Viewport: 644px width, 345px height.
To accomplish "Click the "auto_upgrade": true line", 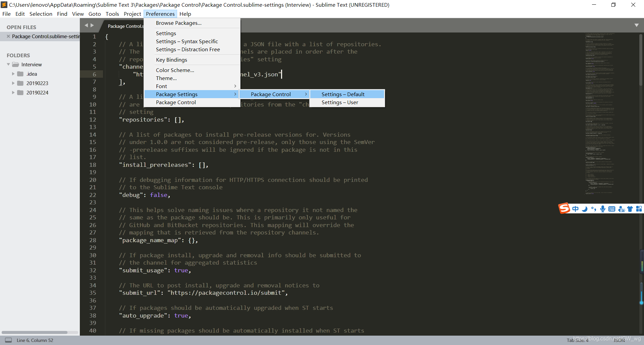I will pyautogui.click(x=155, y=316).
